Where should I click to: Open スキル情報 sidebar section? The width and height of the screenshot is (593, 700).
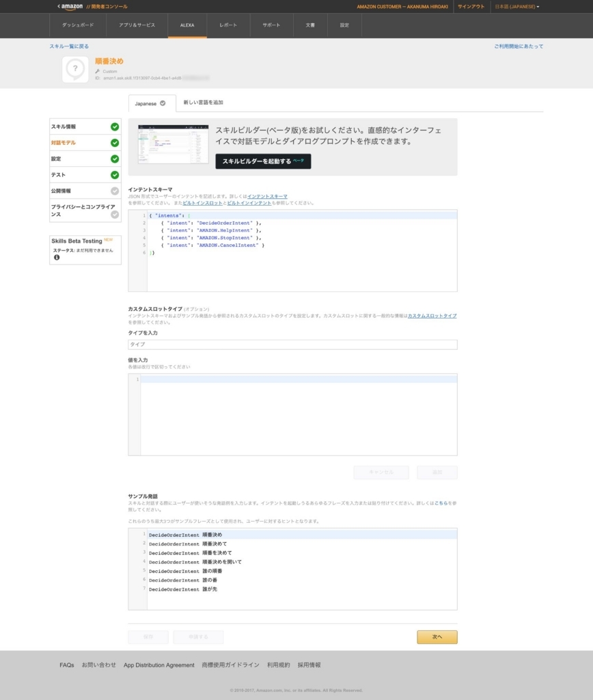pos(85,126)
